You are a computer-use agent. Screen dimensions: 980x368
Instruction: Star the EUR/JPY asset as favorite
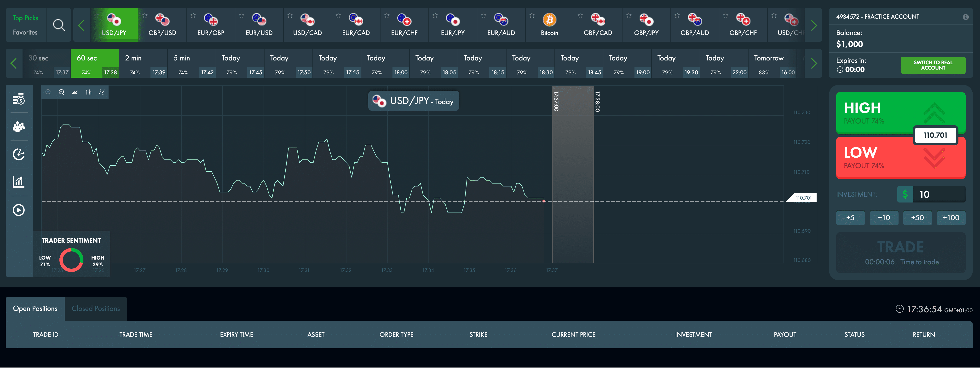(x=435, y=16)
